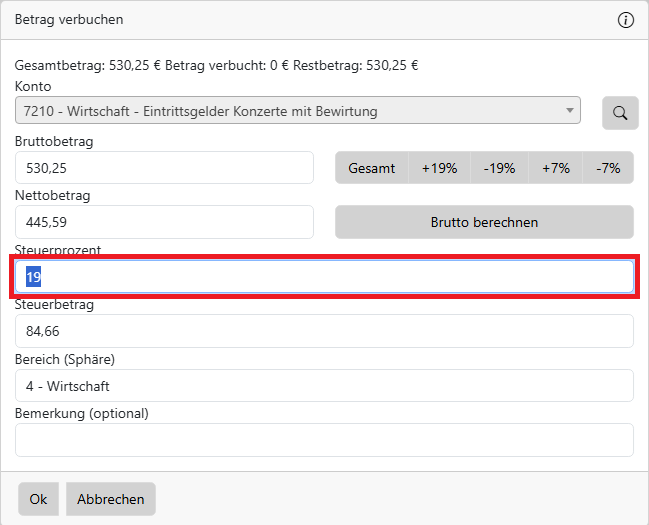Focus the Bruttobetrag input field
649x525 pixels.
click(164, 168)
